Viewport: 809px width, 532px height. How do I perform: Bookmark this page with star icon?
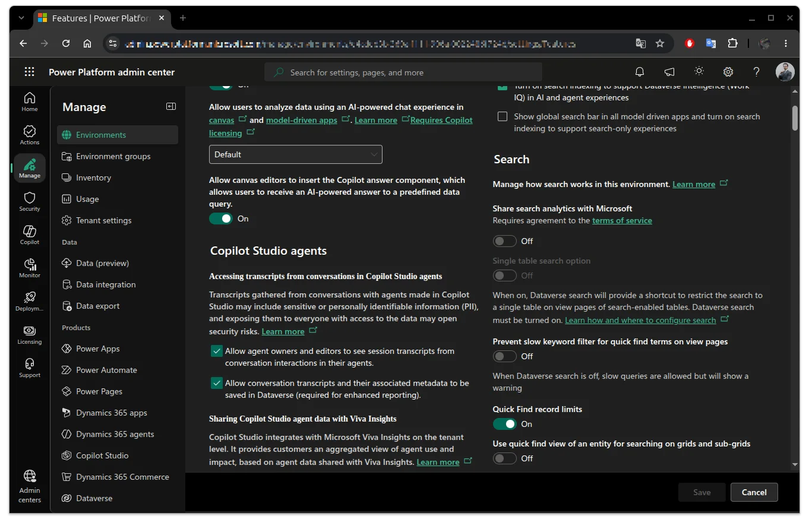(660, 43)
